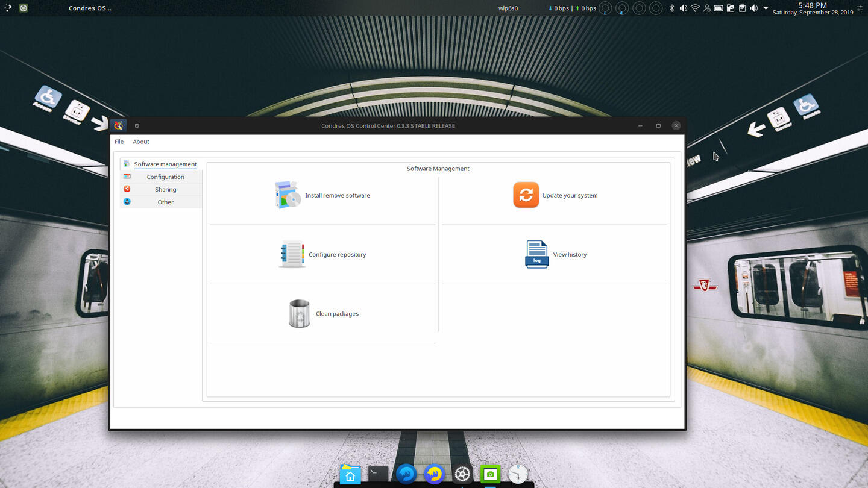868x488 pixels.
Task: Open Install remove software
Action: tap(322, 195)
